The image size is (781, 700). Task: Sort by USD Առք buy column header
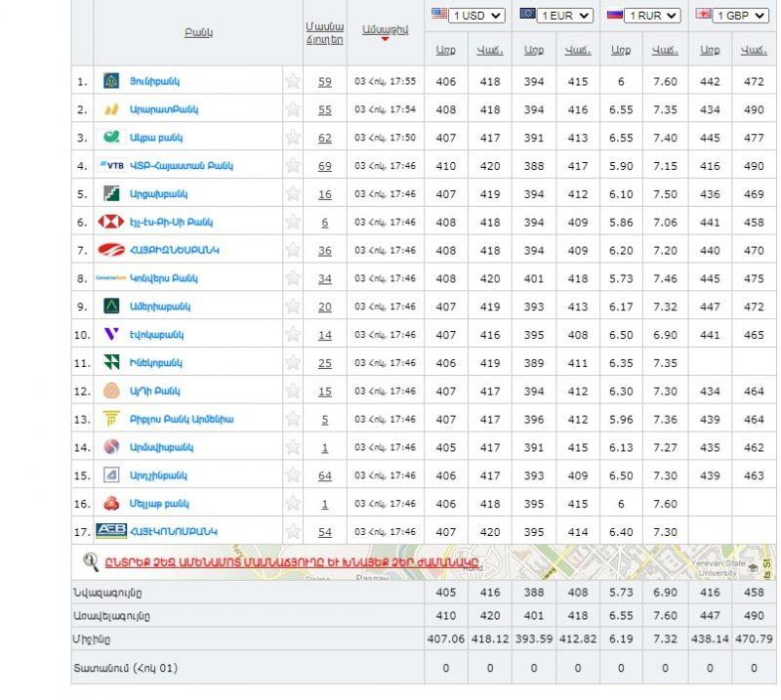(x=446, y=49)
